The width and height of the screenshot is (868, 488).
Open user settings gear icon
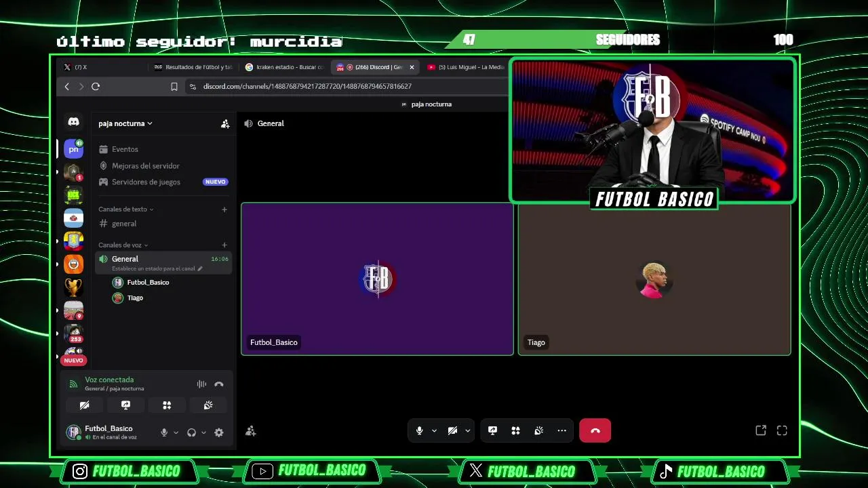(x=219, y=432)
